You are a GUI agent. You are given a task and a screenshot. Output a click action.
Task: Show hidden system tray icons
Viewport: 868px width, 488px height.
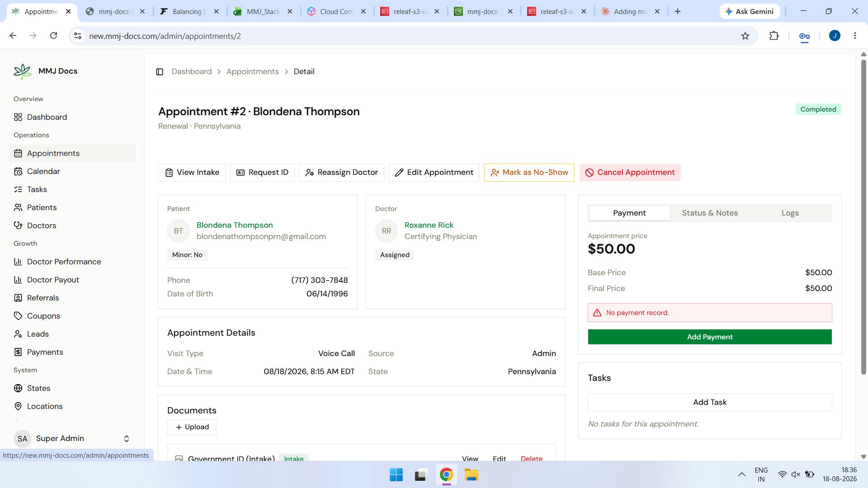tap(742, 474)
